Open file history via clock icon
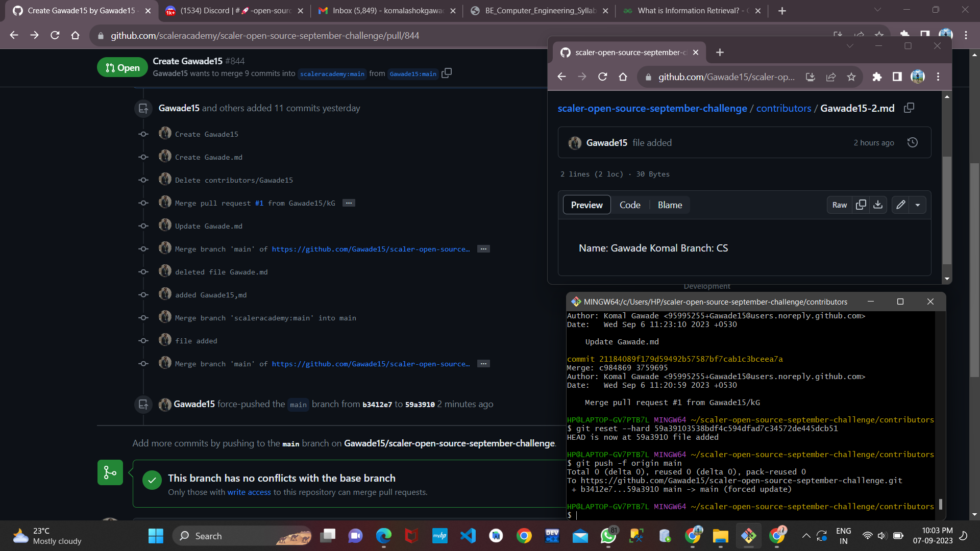This screenshot has height=551, width=980. (912, 142)
